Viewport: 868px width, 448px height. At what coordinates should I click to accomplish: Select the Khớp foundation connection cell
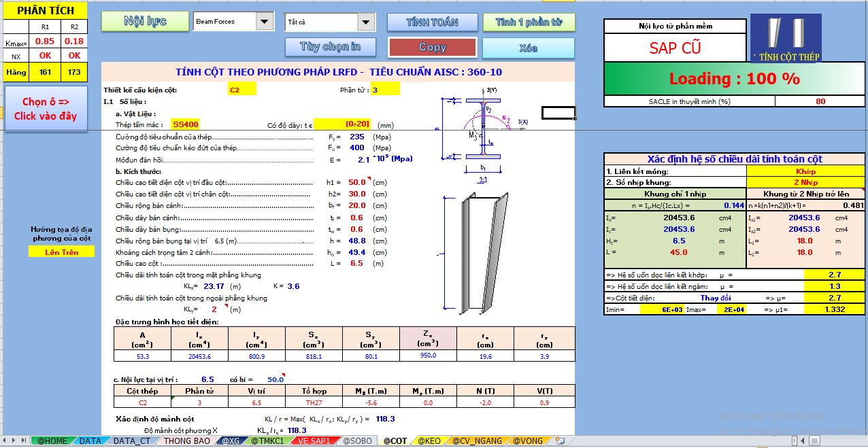coord(805,171)
